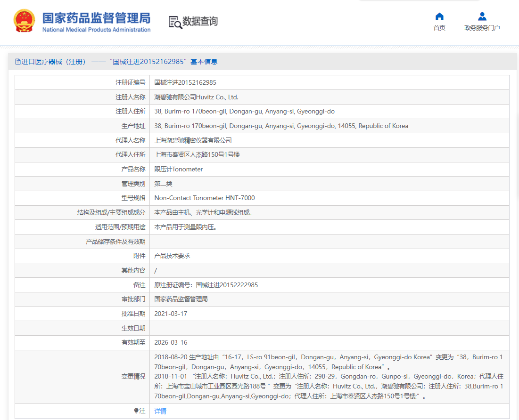Viewport: 519px width, 420px height.
Task: Click the 结构及组成/主要组成成分 row label
Action: click(x=111, y=213)
